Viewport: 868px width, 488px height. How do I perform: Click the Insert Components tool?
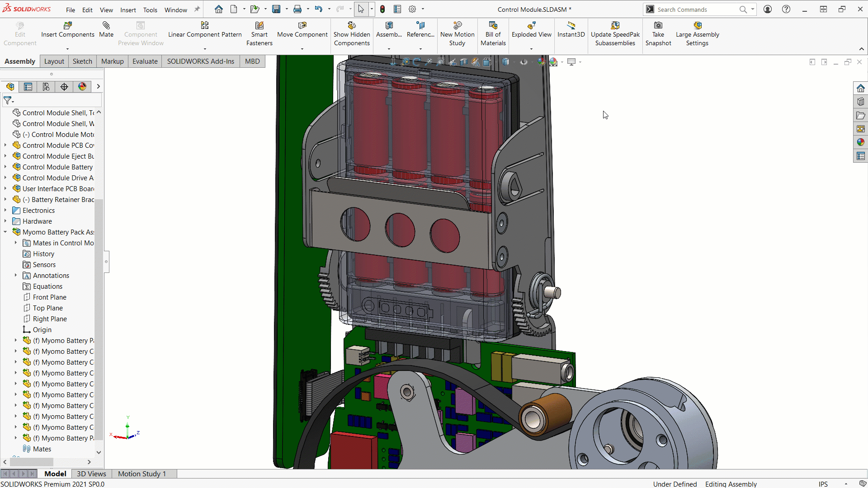point(67,29)
